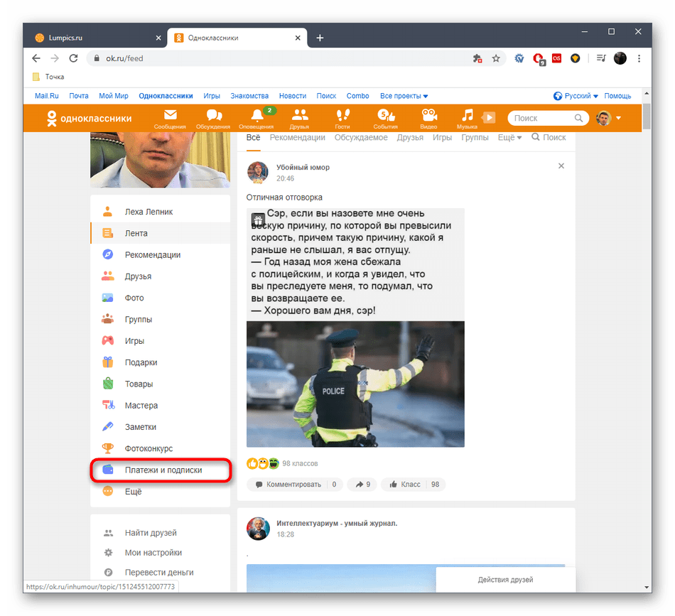Screen dimensions: 675x616
Task: View the 98 классов reactions
Action: coord(300,463)
